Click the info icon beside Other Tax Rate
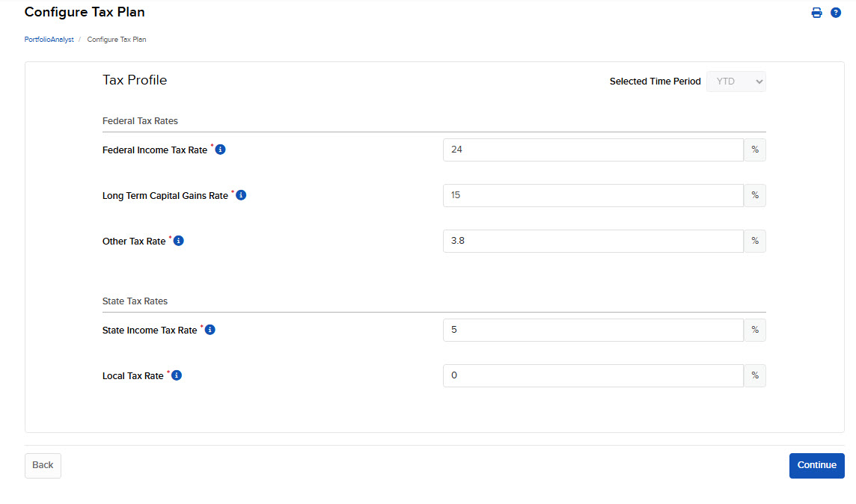The height and width of the screenshot is (504, 856). tap(178, 241)
